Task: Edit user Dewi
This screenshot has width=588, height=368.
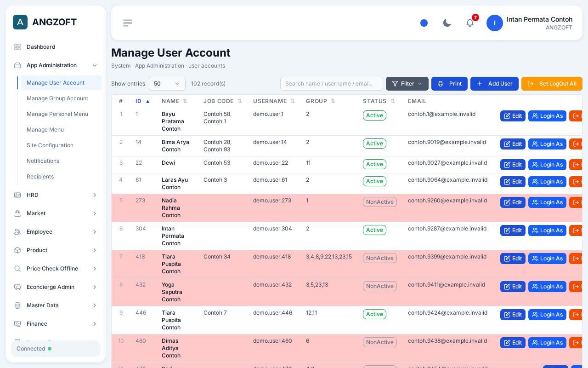Action: 513,165
